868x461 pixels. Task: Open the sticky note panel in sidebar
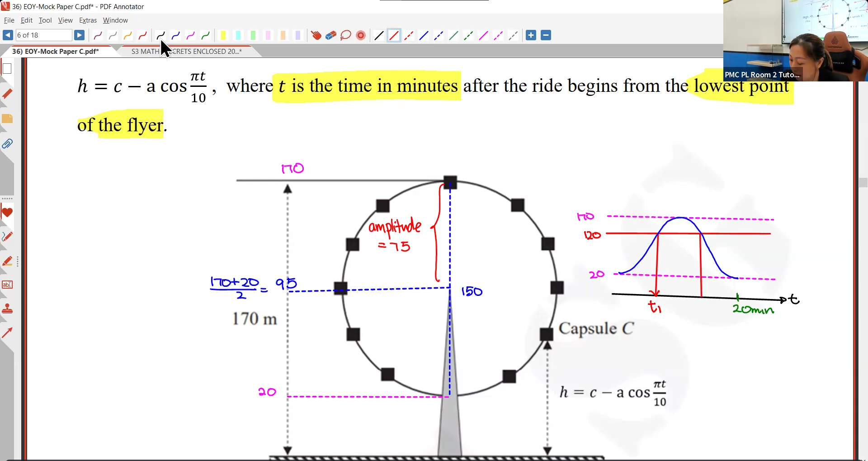(x=7, y=119)
